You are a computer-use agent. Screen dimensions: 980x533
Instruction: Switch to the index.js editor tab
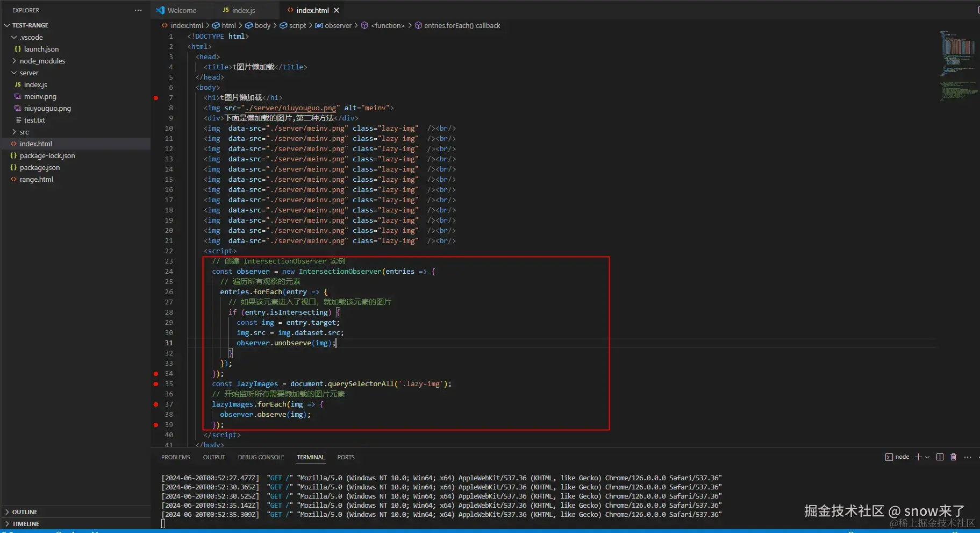(x=243, y=10)
